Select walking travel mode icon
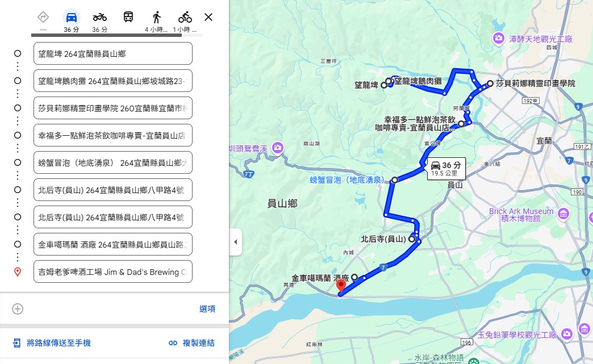593x364 pixels. pyautogui.click(x=157, y=18)
